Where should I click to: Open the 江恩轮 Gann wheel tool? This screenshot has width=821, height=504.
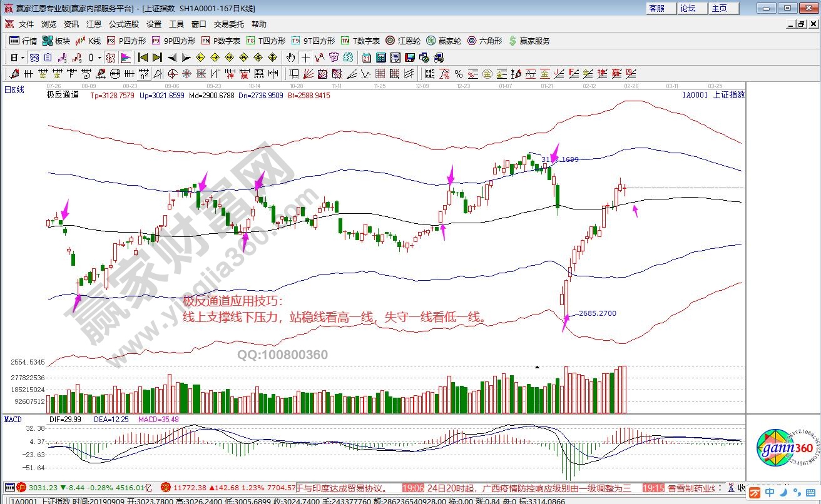pos(405,41)
